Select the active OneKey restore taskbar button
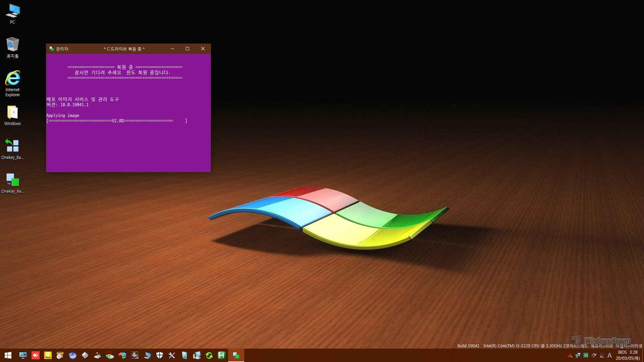Viewport: 644px width, 362px height. click(236, 355)
